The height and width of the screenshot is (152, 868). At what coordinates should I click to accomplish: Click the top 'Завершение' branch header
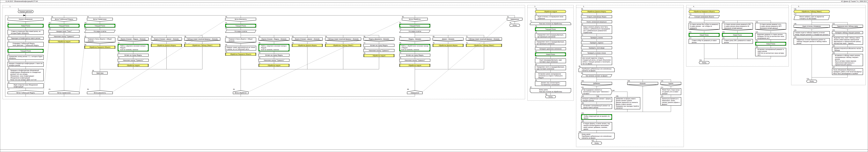point(515,19)
